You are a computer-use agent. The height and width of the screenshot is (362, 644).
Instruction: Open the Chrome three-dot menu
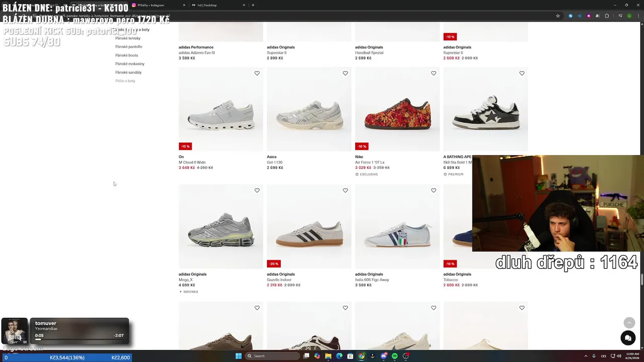[x=638, y=16]
